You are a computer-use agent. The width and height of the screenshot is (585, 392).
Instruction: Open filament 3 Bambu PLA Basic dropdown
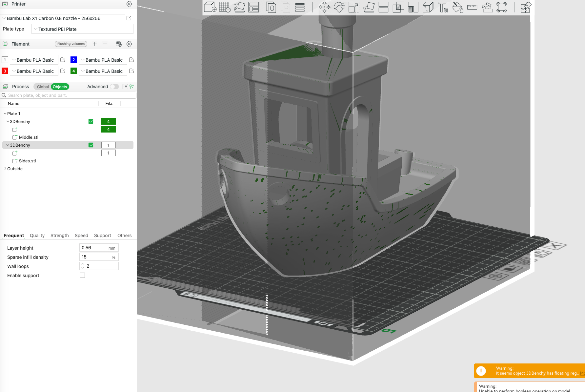[34, 71]
